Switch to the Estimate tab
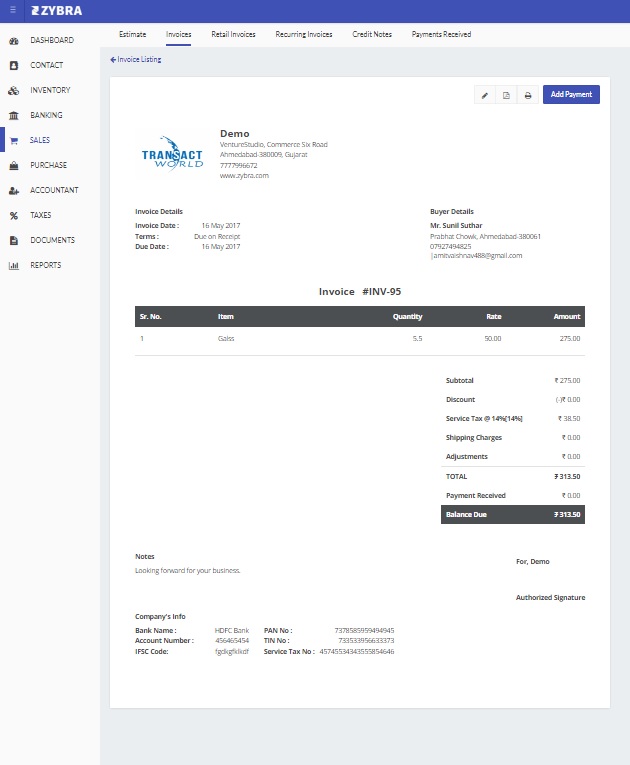The image size is (630, 765). [x=132, y=34]
